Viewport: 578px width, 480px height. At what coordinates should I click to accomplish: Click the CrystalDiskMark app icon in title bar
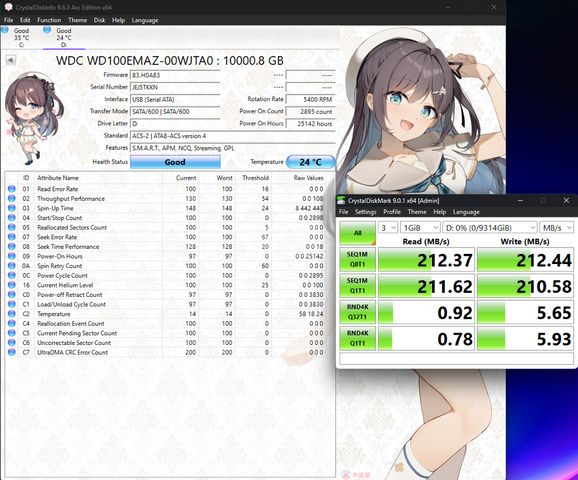(x=342, y=201)
